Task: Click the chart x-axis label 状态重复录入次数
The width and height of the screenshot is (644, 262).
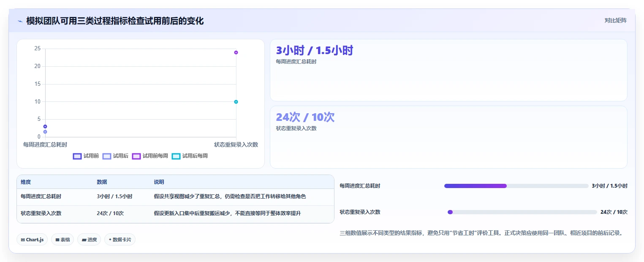Action: click(236, 145)
